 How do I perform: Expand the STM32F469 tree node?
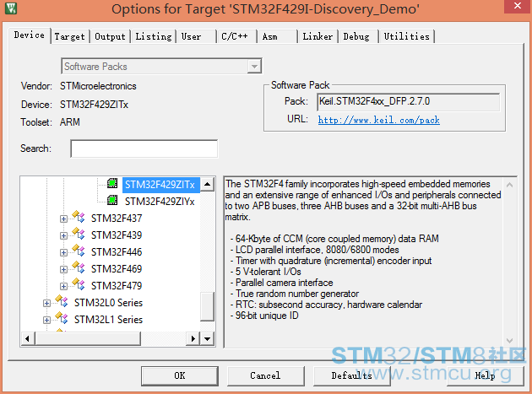click(63, 270)
